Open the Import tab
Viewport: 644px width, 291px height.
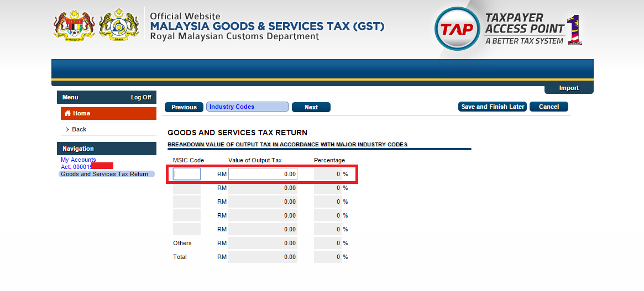(x=568, y=88)
